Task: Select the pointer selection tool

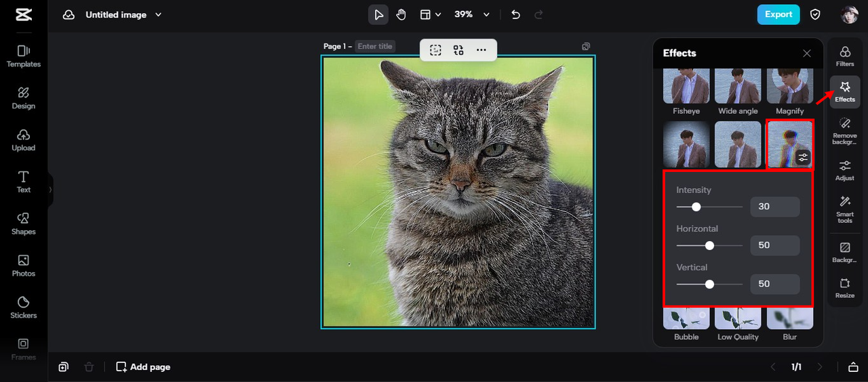Action: point(378,14)
